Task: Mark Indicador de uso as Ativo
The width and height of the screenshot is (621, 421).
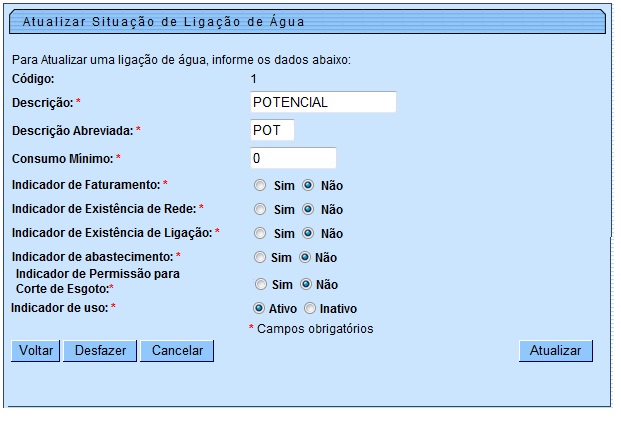Action: coord(260,308)
